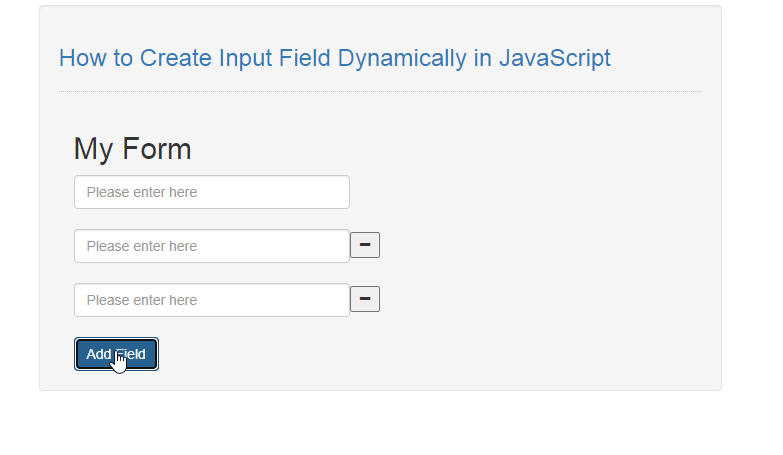Add another input with the blue Add Field button
This screenshot has height=455, width=783.
(116, 354)
